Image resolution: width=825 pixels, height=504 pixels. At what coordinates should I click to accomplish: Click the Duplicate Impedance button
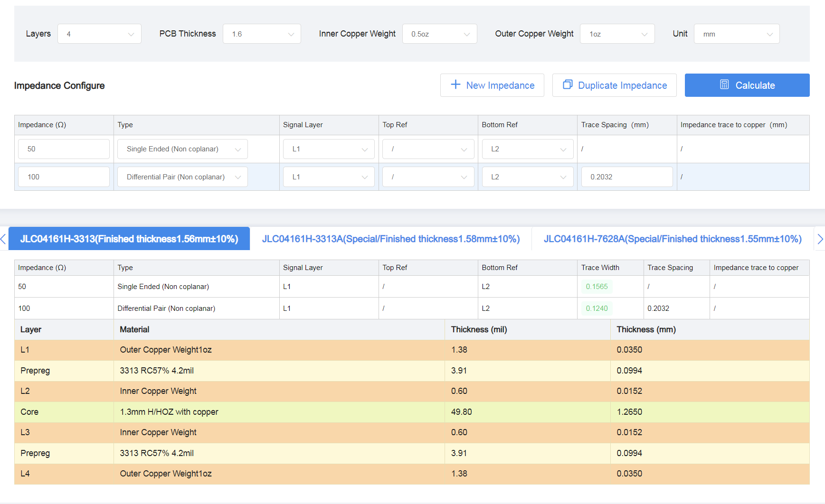(615, 85)
